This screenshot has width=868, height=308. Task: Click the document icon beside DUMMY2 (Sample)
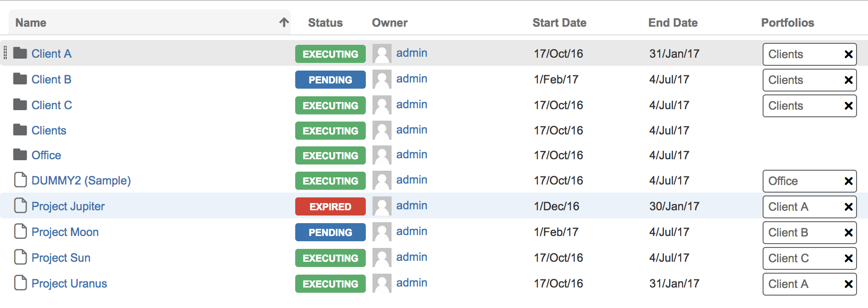point(21,180)
